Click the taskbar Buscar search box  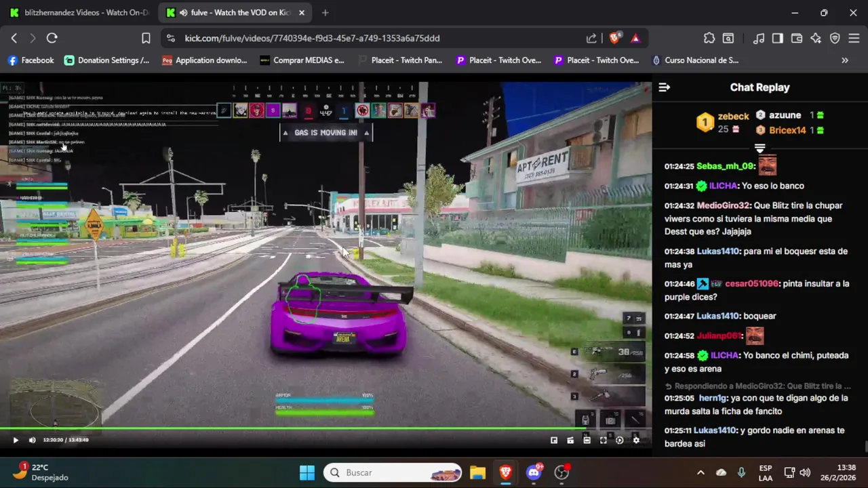[393, 472]
